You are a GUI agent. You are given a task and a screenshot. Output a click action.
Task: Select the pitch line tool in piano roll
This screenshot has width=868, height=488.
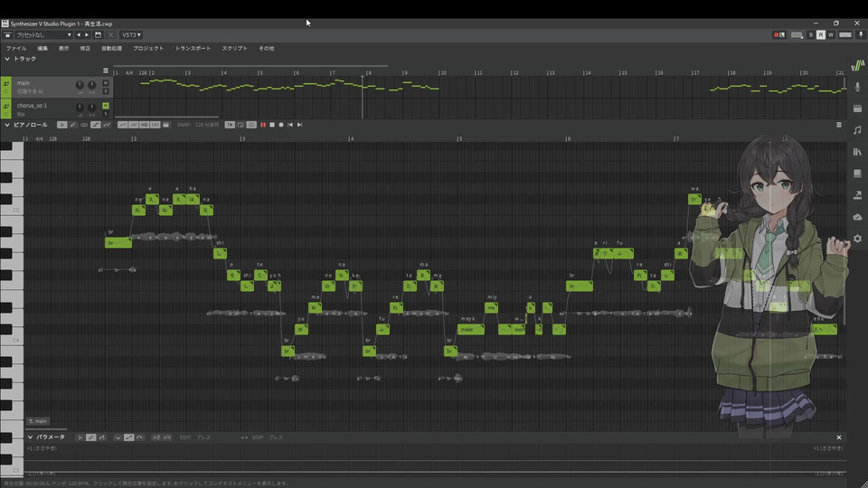(x=97, y=125)
